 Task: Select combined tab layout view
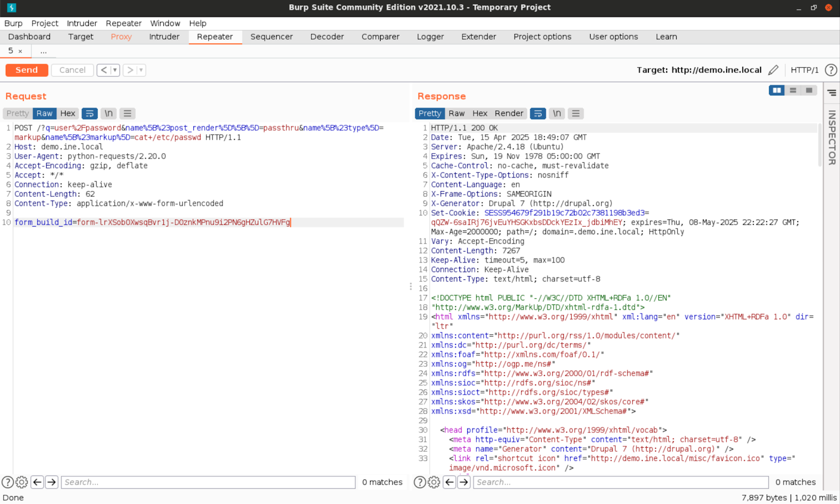coord(809,90)
